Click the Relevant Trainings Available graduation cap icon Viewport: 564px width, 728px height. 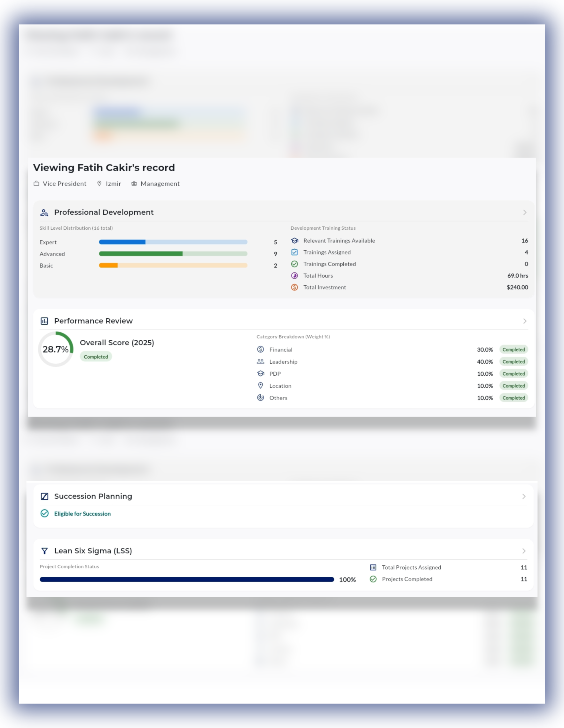[x=294, y=241]
